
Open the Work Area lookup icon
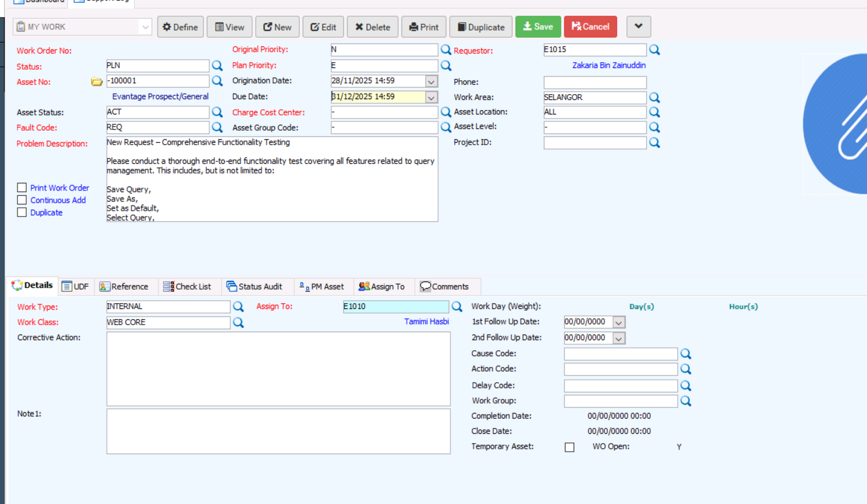click(654, 98)
